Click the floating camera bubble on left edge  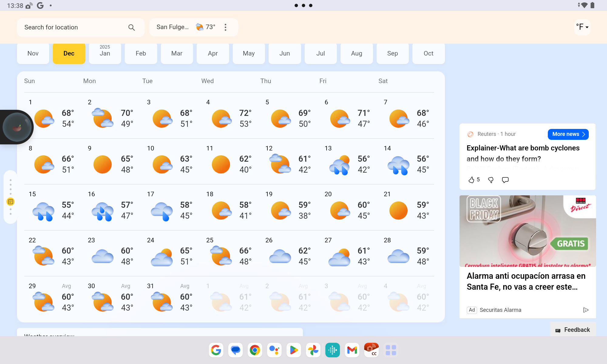[x=17, y=127]
